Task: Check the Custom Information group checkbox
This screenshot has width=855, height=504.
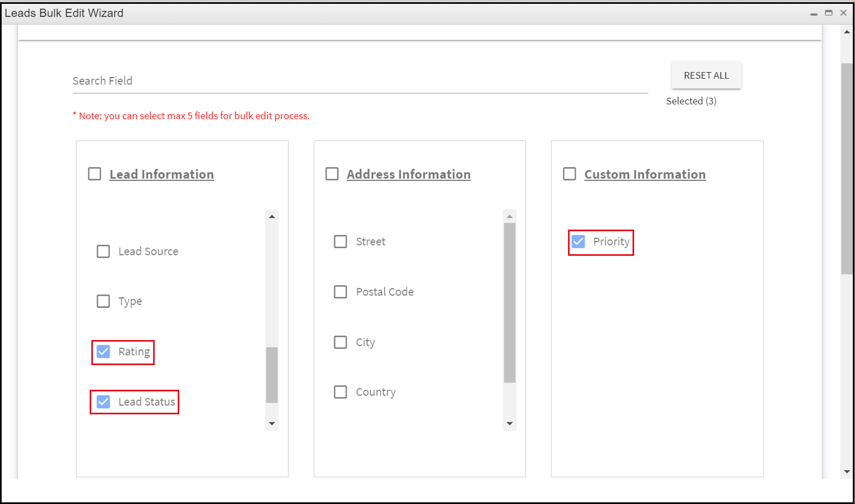Action: click(x=569, y=173)
